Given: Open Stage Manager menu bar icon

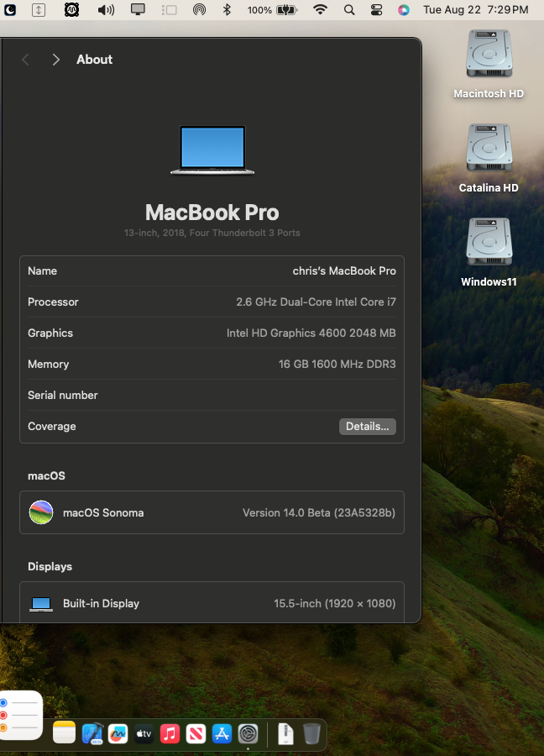Looking at the screenshot, I should pyautogui.click(x=169, y=9).
